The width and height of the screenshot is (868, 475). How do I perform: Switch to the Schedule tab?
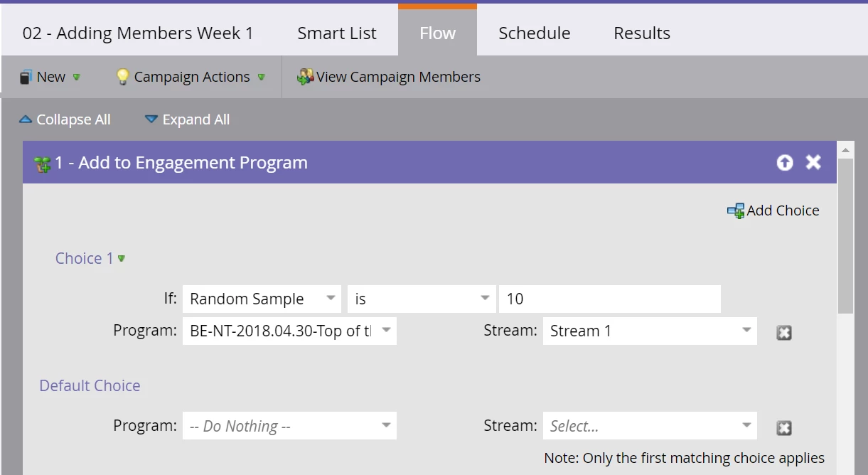[534, 33]
